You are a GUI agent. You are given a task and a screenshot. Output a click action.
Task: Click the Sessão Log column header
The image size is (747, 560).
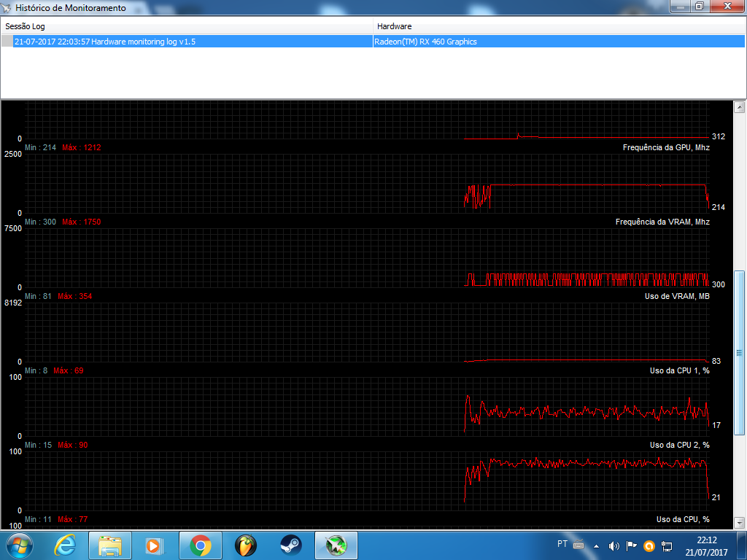pyautogui.click(x=187, y=26)
